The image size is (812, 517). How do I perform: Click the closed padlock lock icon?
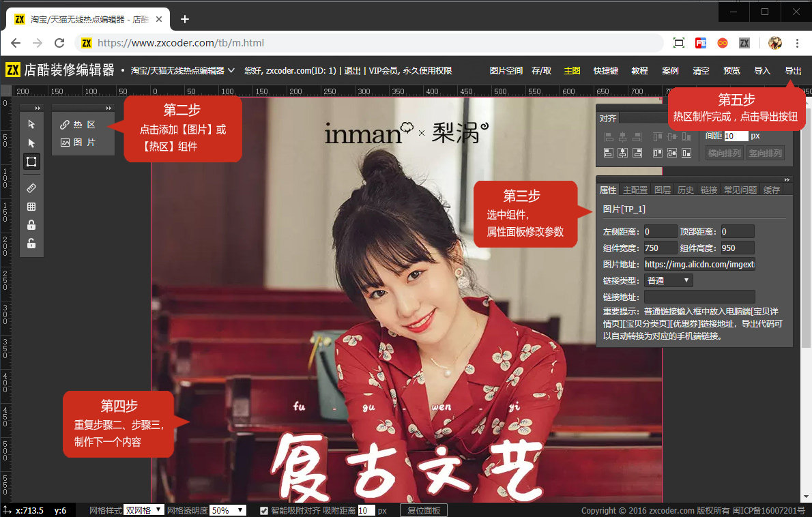[31, 224]
